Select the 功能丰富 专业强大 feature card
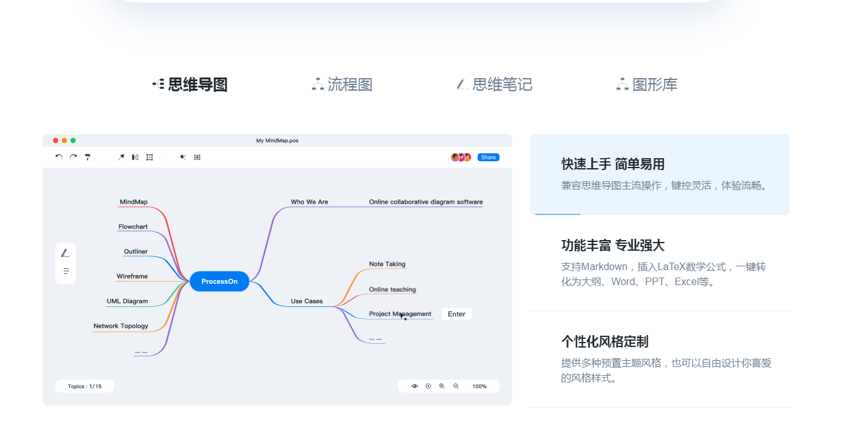 pyautogui.click(x=660, y=263)
